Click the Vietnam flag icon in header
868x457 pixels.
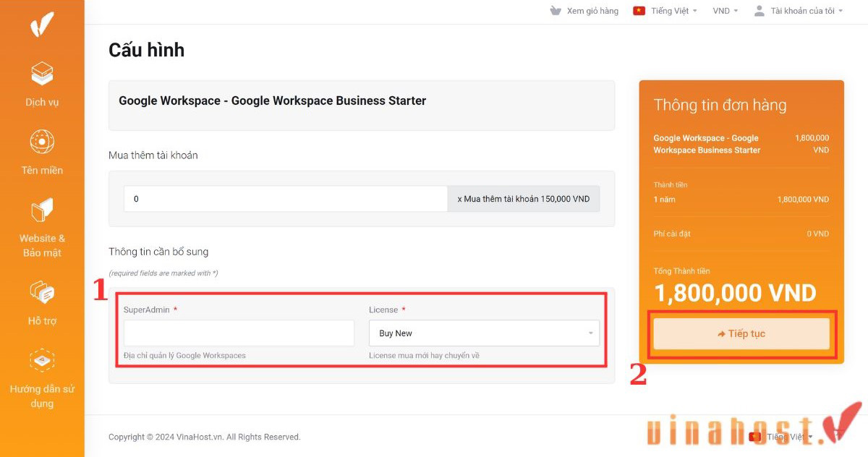click(x=639, y=11)
